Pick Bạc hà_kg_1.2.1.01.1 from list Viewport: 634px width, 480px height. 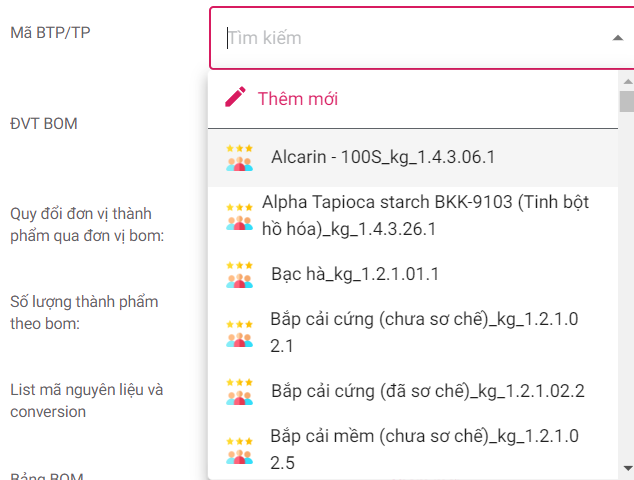355,274
